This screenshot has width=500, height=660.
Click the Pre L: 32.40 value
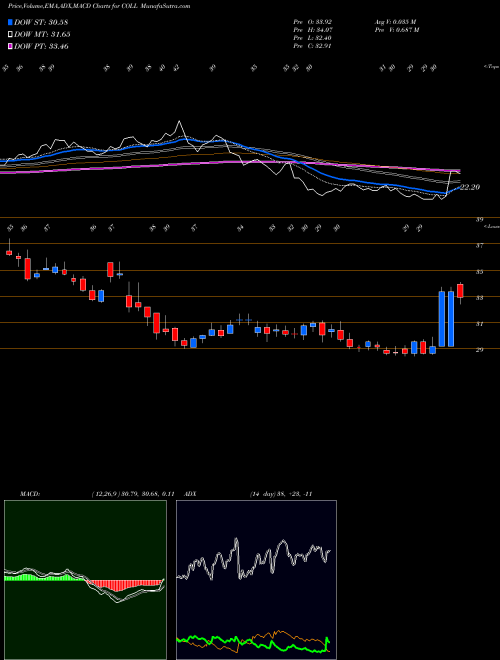[x=313, y=38]
